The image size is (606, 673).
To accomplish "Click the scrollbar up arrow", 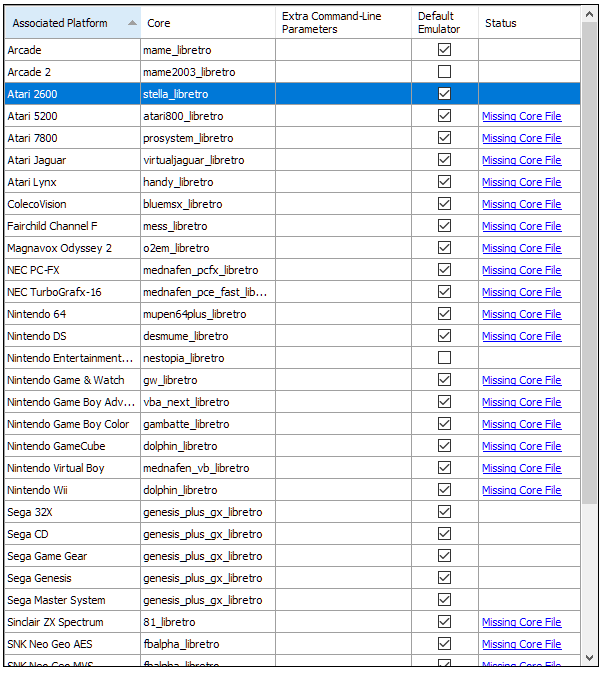I will tap(589, 14).
